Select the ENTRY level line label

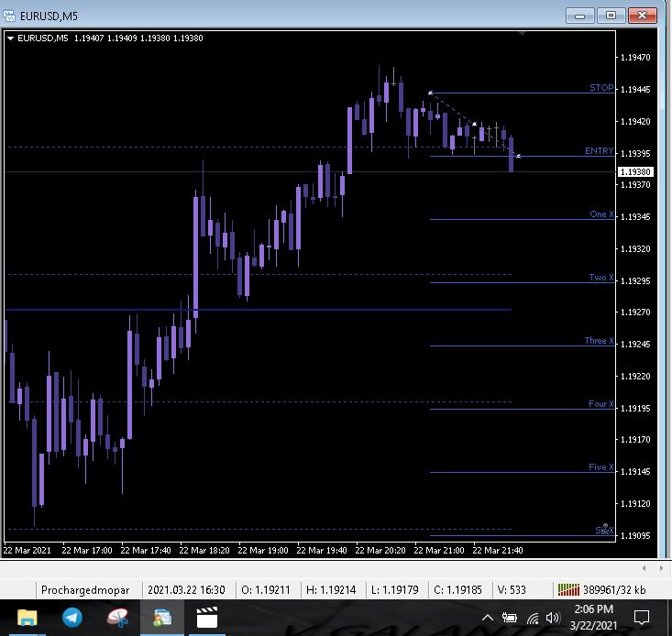point(600,151)
